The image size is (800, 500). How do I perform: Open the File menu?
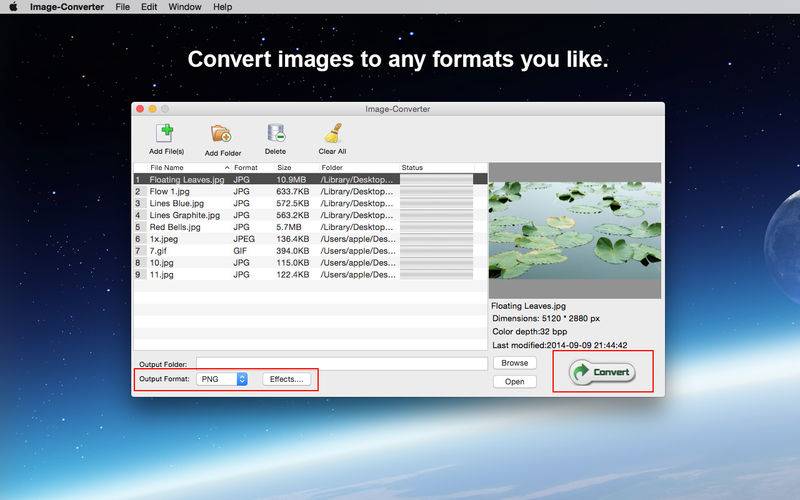pos(122,7)
